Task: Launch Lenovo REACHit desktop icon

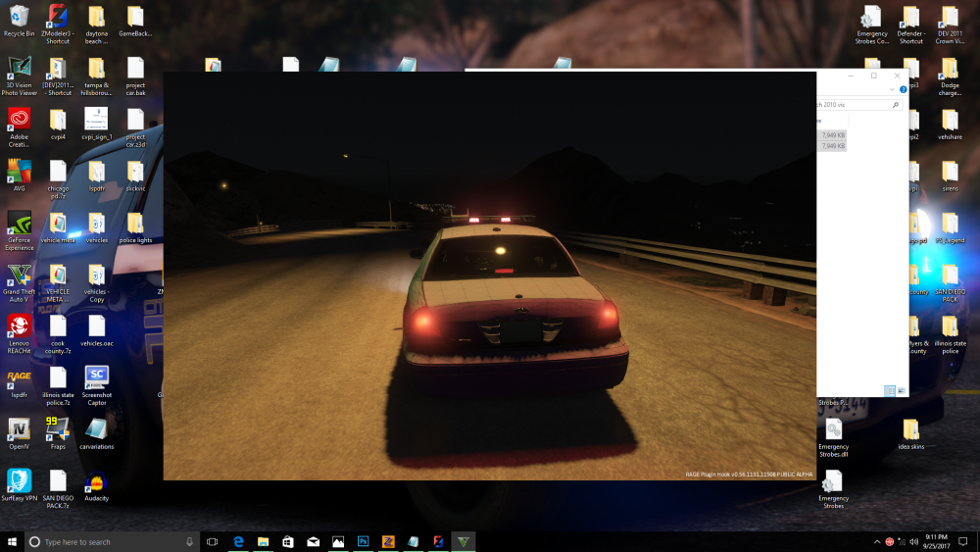Action: pyautogui.click(x=20, y=333)
